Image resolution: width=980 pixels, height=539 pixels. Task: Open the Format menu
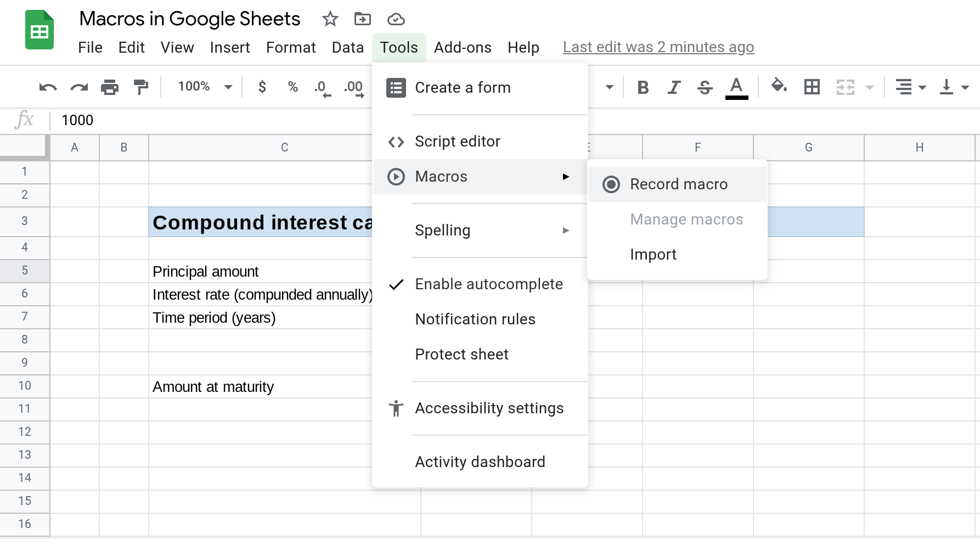[x=291, y=48]
